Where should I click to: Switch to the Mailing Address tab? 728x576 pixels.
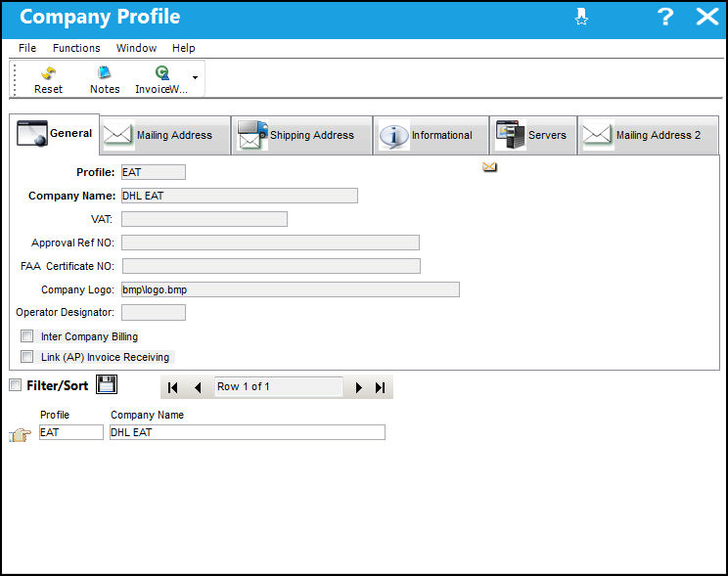[x=165, y=135]
